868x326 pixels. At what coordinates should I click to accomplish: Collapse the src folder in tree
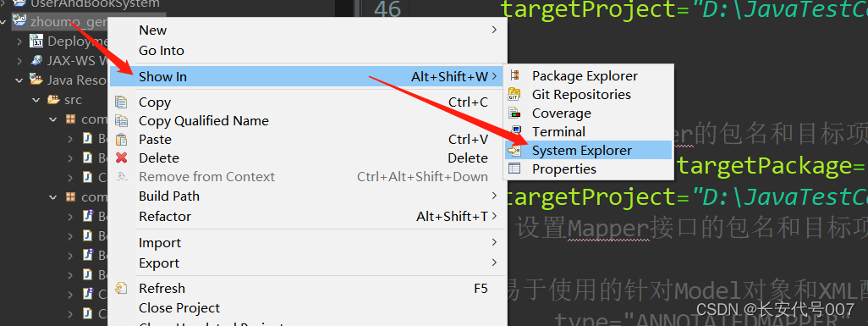click(36, 101)
